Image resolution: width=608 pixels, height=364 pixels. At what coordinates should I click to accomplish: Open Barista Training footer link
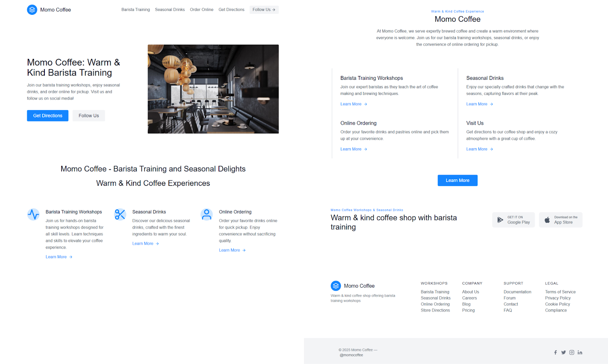tap(435, 292)
